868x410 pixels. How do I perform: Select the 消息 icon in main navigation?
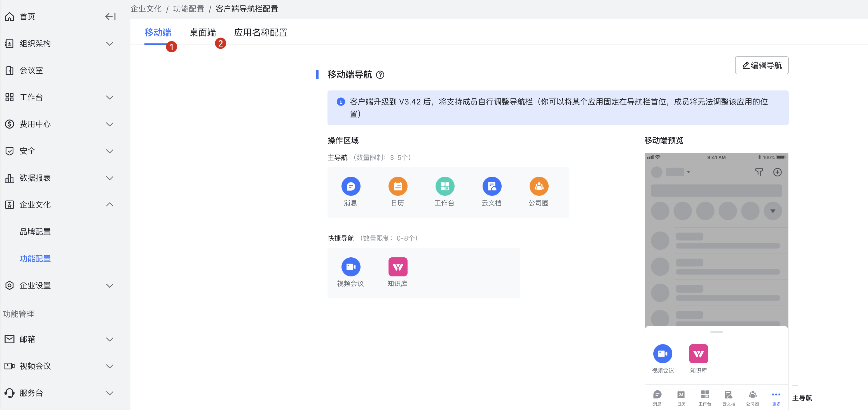[351, 186]
